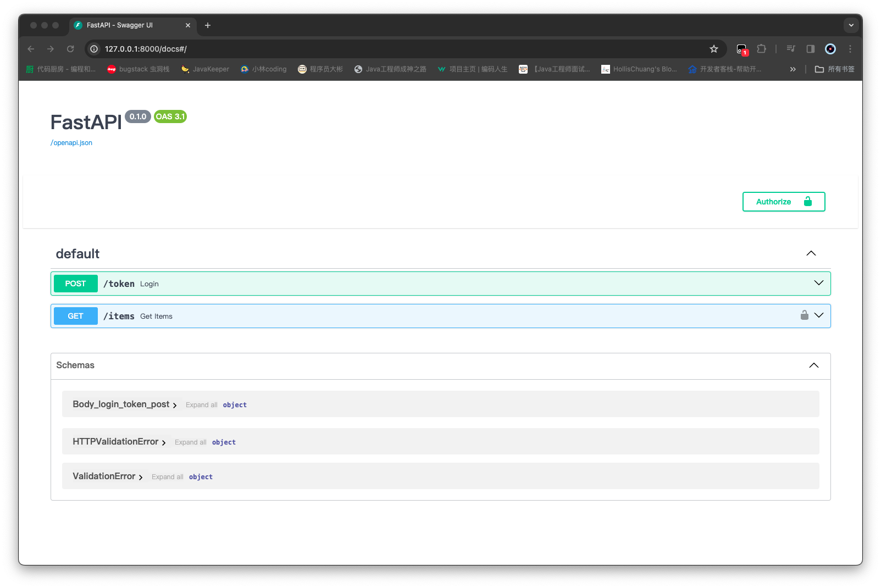The image size is (881, 588).
Task: Click the blue GET method badge
Action: [x=76, y=316]
